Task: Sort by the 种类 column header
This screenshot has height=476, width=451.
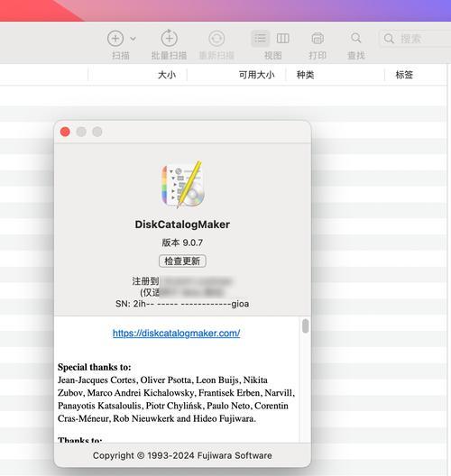Action: pos(305,75)
